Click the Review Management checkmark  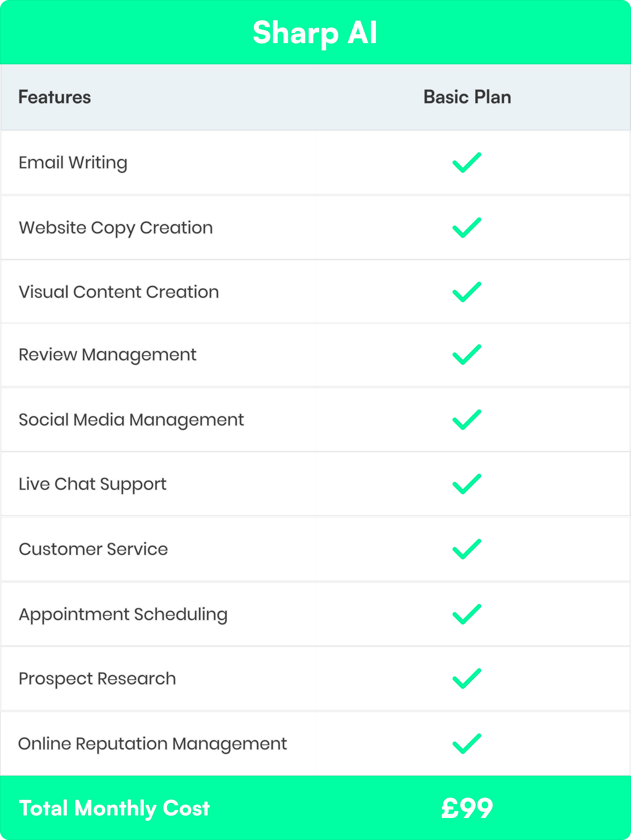coord(466,355)
